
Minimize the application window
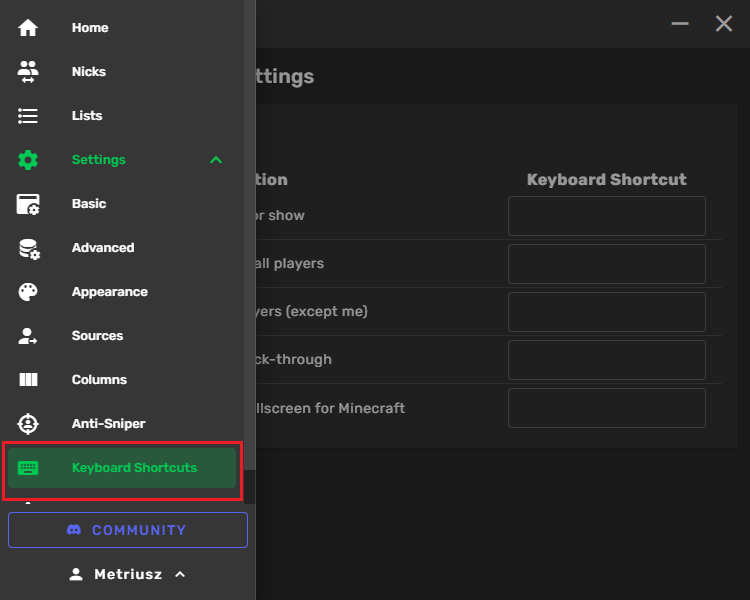coord(680,24)
